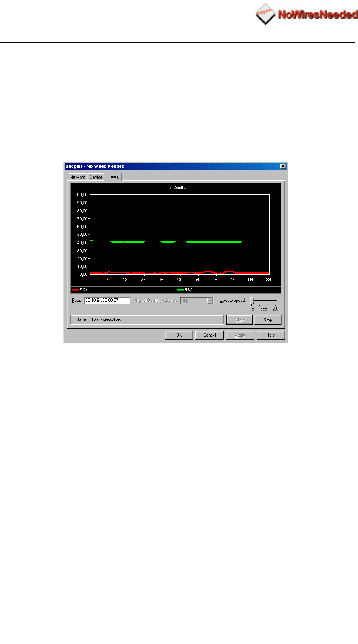Viewport: 358px width, 644px height.
Task: Click the 100,00 axis label
Action: 81,195
